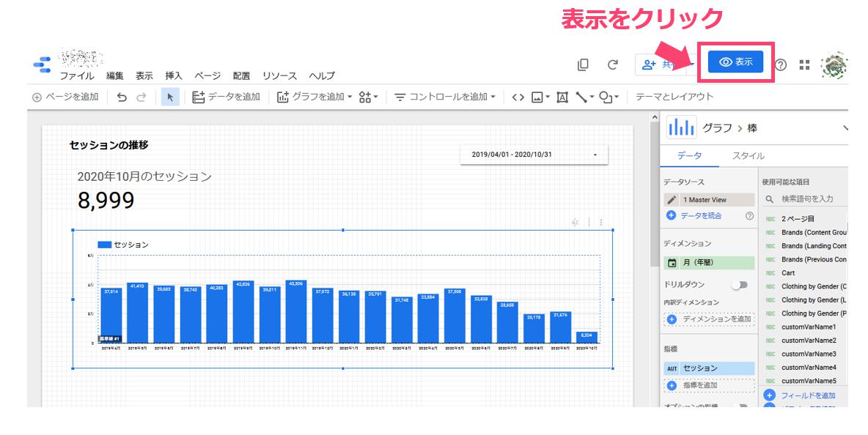Open the Data Studio home logo

click(42, 64)
